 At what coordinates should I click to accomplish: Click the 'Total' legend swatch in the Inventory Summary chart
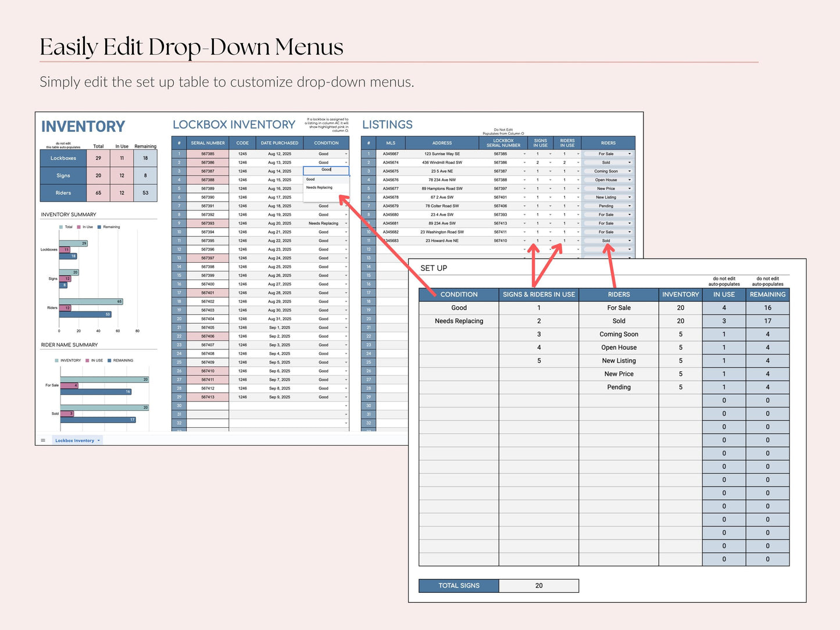point(61,227)
